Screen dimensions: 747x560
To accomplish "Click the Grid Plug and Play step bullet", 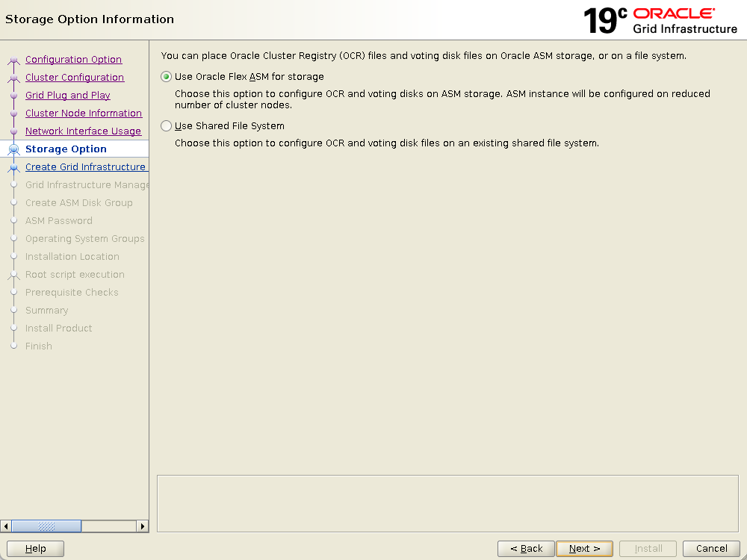I will 13,96.
